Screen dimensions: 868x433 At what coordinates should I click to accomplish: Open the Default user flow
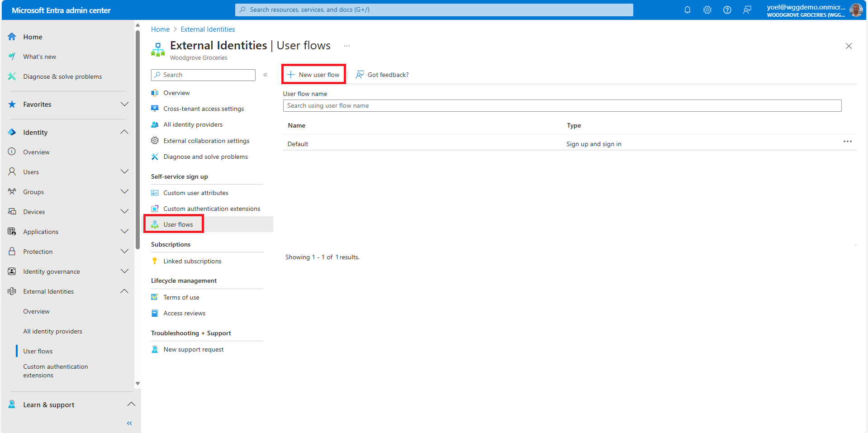click(x=298, y=144)
